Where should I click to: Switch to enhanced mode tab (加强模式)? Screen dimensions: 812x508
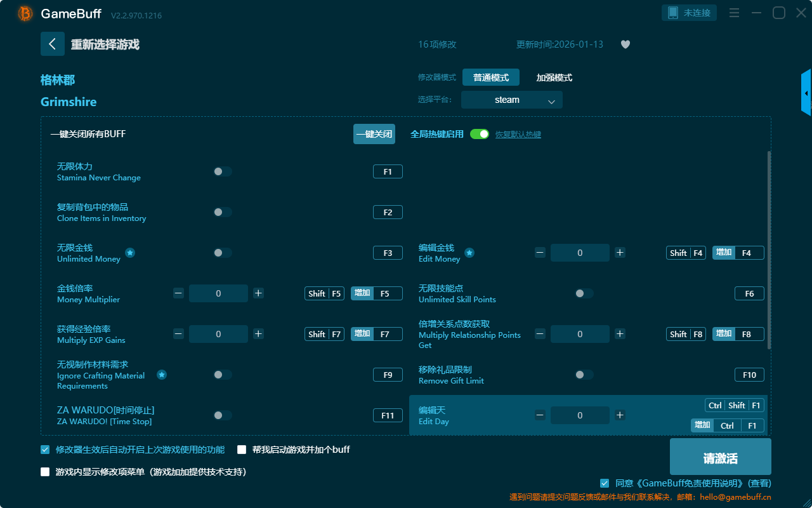click(x=554, y=77)
